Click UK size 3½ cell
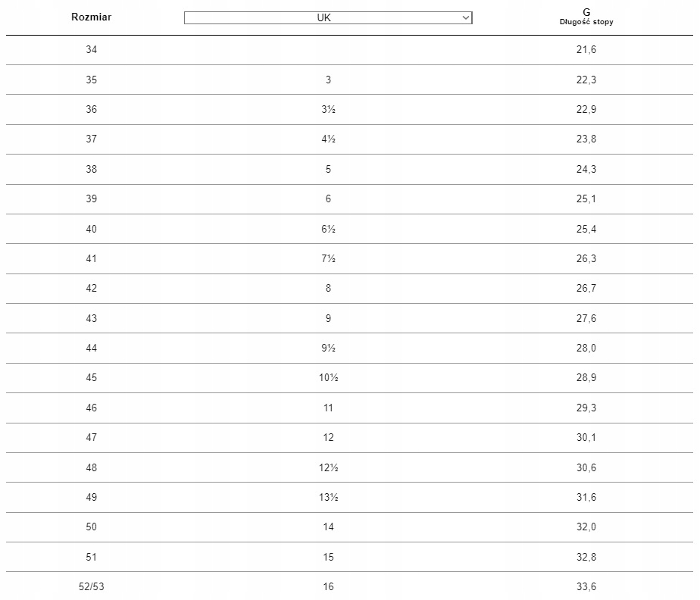 [328, 109]
